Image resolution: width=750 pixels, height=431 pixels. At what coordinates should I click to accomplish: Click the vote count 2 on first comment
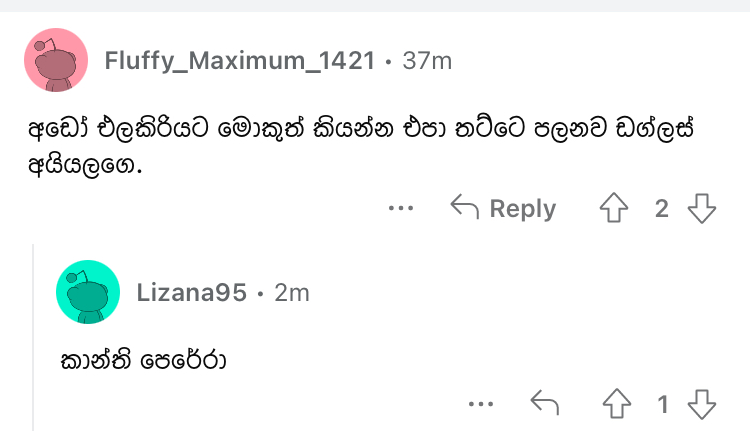(x=662, y=209)
